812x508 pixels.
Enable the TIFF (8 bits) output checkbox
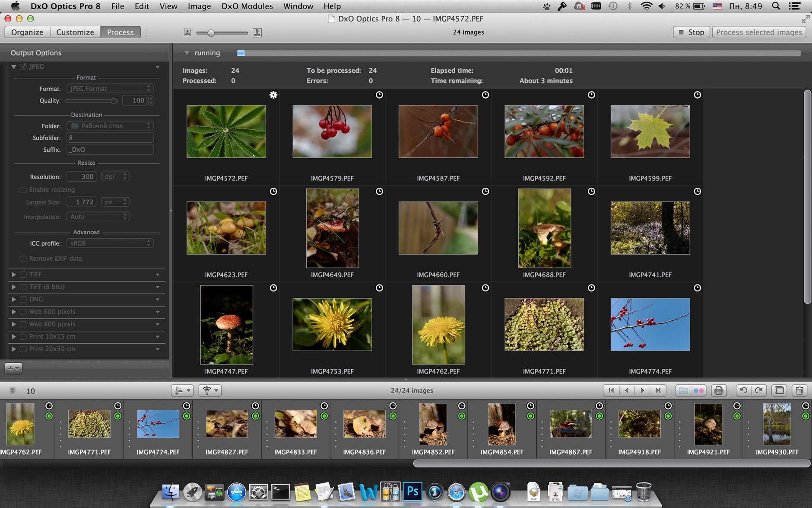point(23,287)
